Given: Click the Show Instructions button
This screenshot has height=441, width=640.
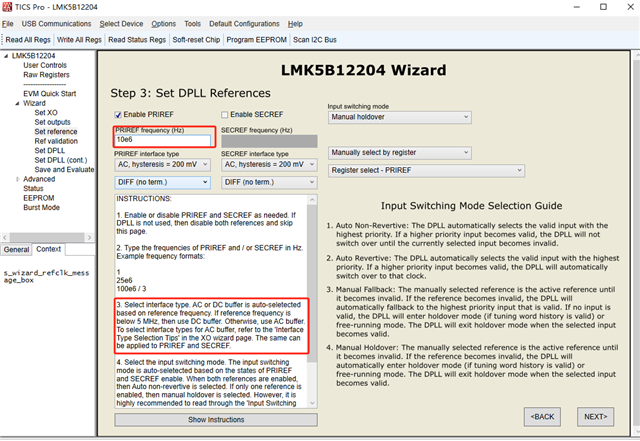Looking at the screenshot, I should [x=216, y=420].
